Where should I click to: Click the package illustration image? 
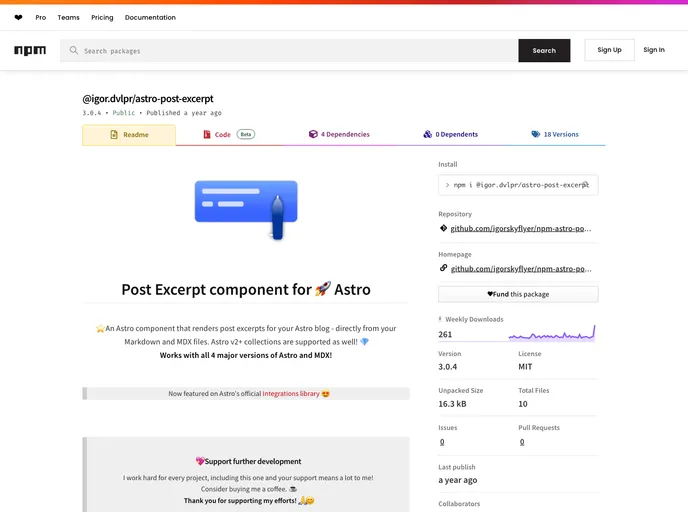pos(246,210)
